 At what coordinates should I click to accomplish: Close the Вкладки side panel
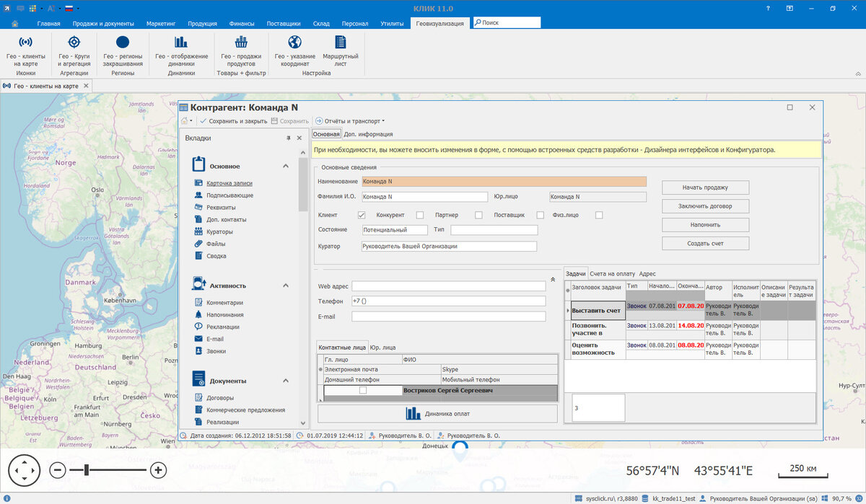(x=299, y=138)
